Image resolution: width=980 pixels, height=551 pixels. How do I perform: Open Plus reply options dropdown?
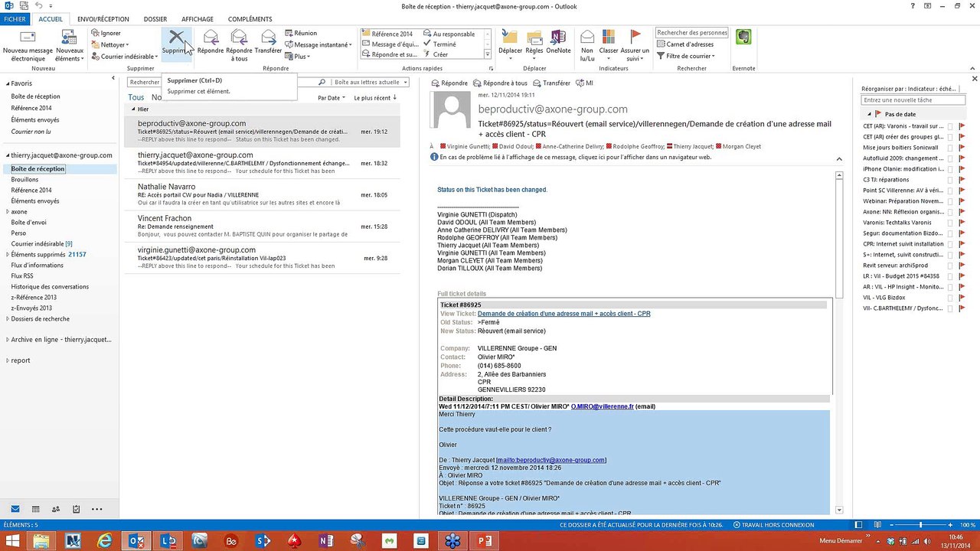pyautogui.click(x=297, y=56)
